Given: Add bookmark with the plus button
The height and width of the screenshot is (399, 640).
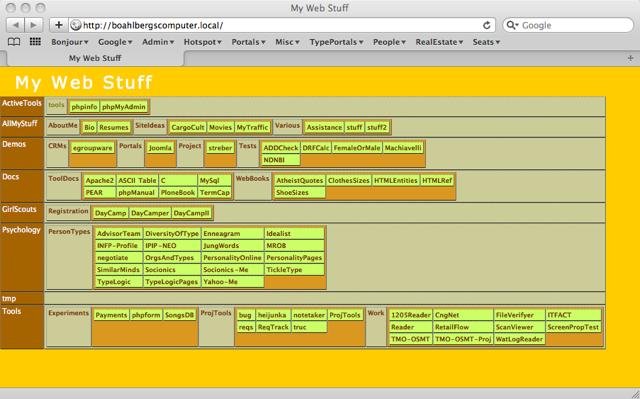Looking at the screenshot, I should tap(58, 25).
